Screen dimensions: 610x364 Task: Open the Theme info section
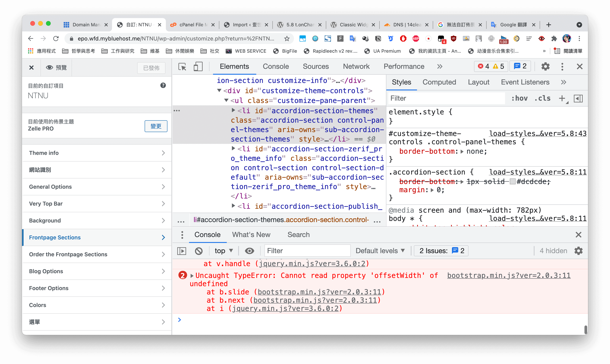coord(97,153)
